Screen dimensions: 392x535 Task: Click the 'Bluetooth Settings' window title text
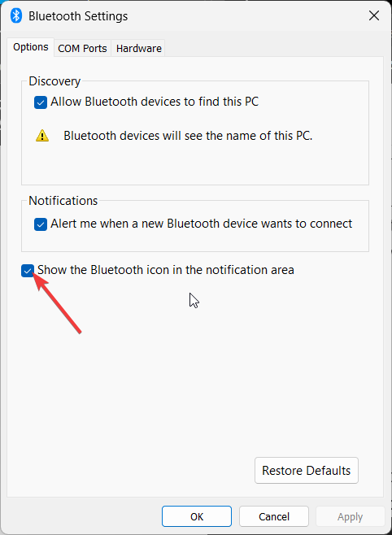click(x=78, y=16)
